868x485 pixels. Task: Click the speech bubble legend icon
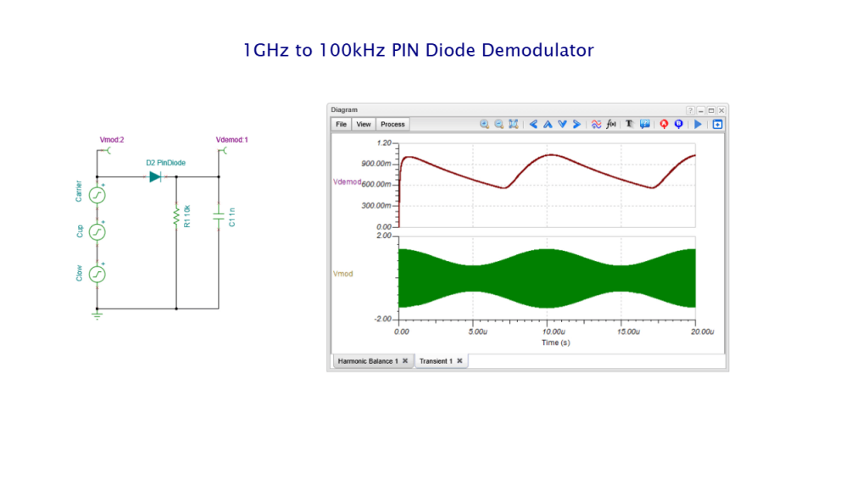click(x=645, y=124)
